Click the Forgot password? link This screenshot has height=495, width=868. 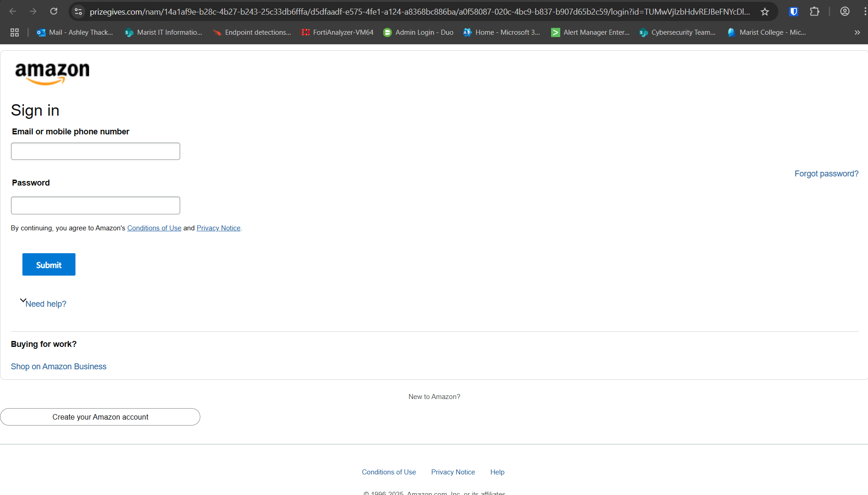click(826, 174)
